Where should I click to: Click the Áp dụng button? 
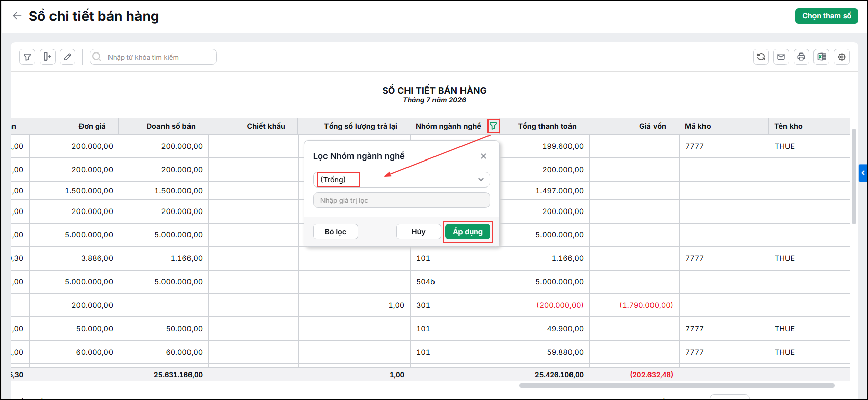(468, 232)
